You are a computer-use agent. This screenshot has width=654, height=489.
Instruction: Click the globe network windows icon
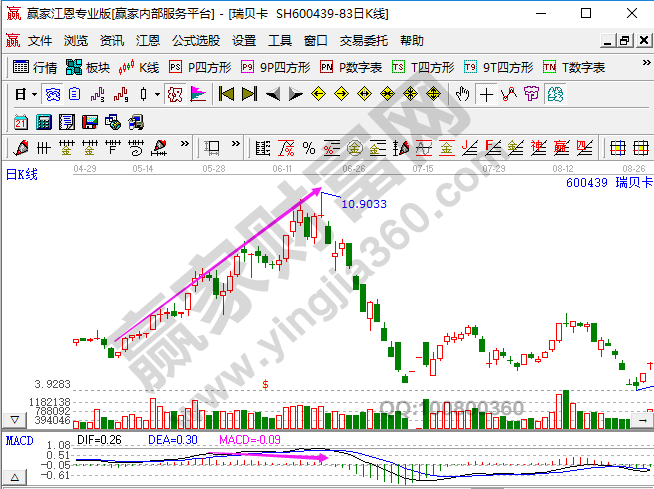113,122
